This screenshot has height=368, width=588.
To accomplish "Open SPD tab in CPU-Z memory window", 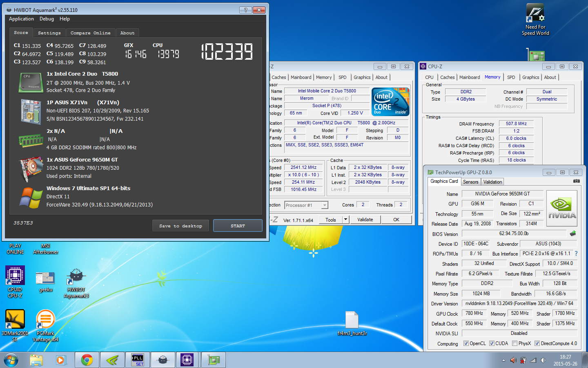I will pos(511,77).
